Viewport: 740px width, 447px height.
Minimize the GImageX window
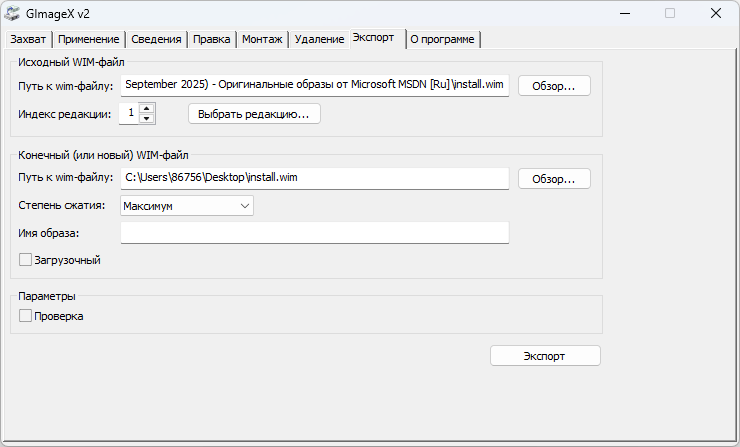click(x=625, y=14)
